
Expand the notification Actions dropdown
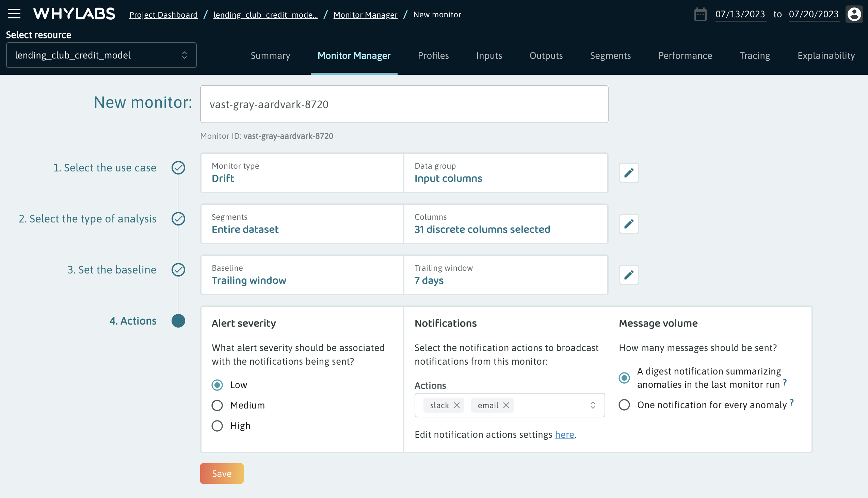click(593, 405)
